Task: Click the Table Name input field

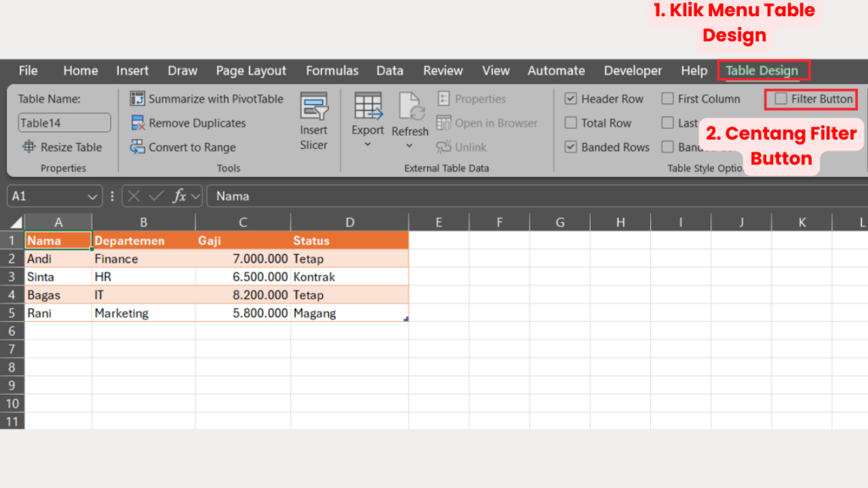Action: click(64, 123)
